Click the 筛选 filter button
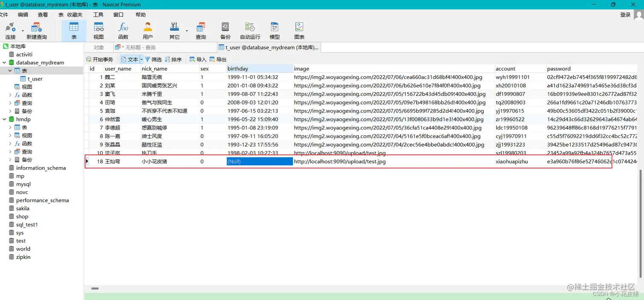The height and width of the screenshot is (300, 644). [x=153, y=60]
